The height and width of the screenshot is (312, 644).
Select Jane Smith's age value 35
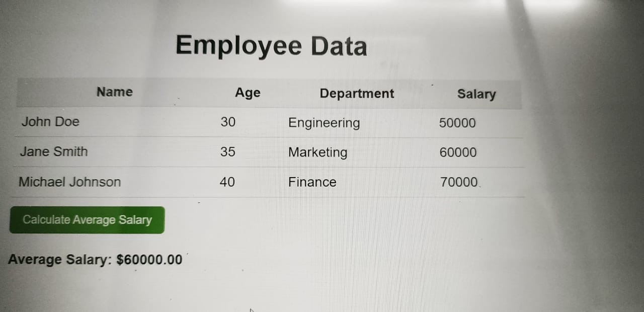(228, 151)
